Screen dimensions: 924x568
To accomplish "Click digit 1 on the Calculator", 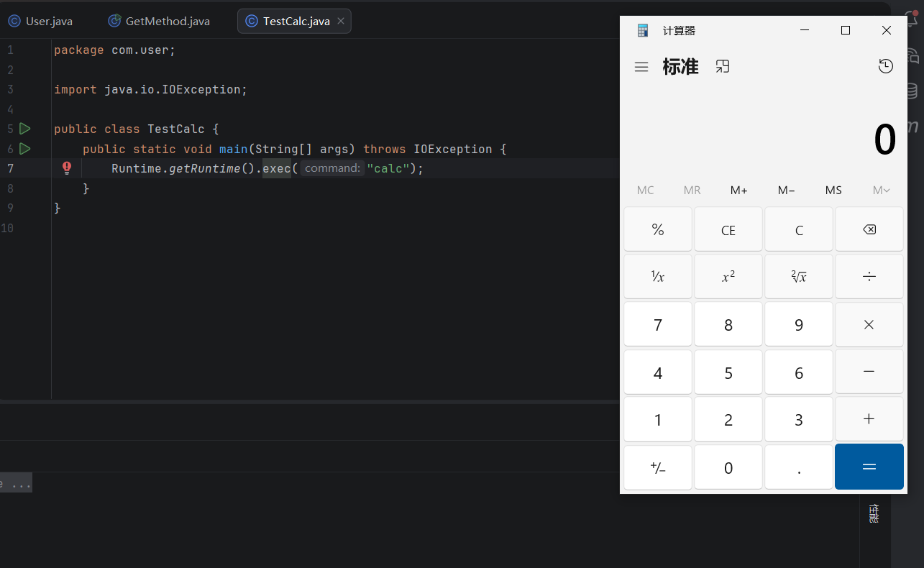I will tap(657, 419).
